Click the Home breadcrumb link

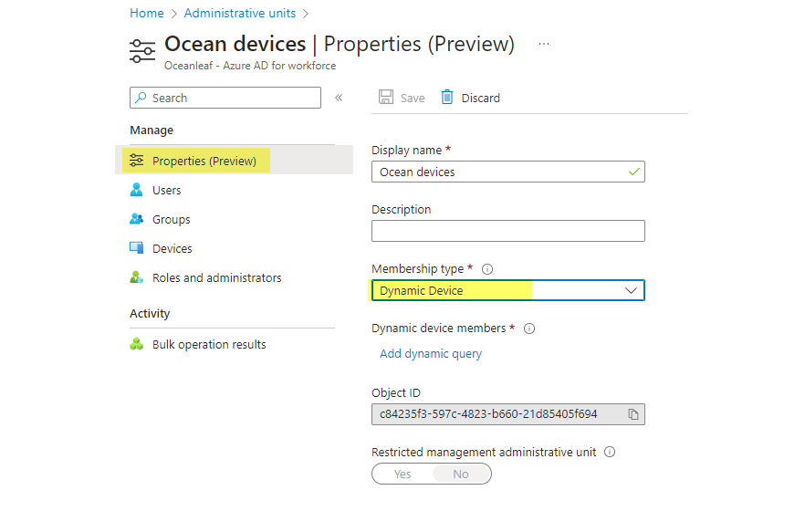(x=147, y=14)
